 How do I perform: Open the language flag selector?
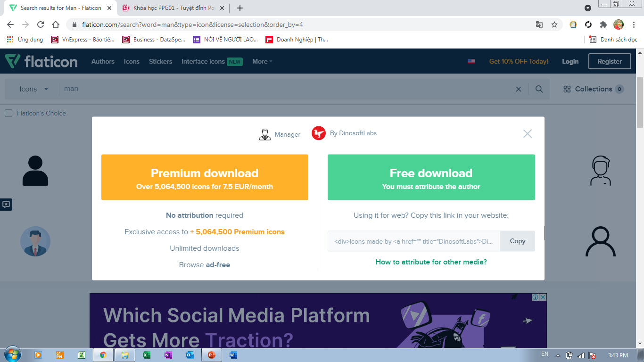click(x=471, y=61)
